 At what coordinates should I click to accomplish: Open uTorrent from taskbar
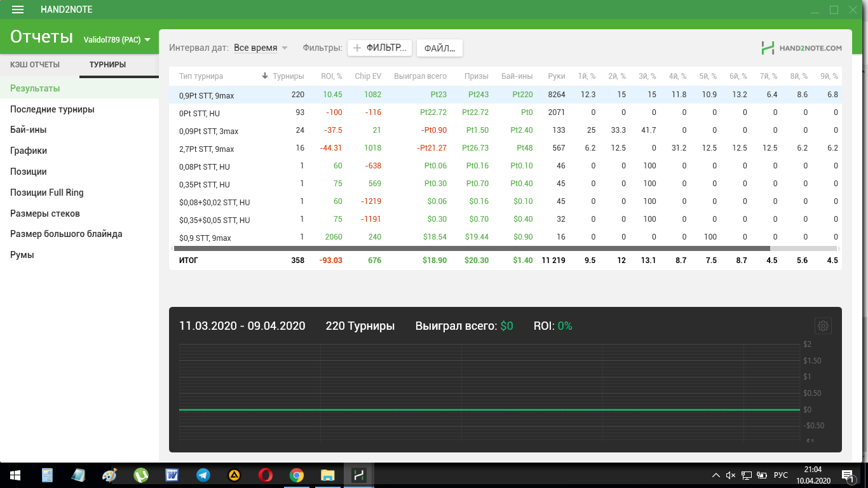(x=141, y=475)
